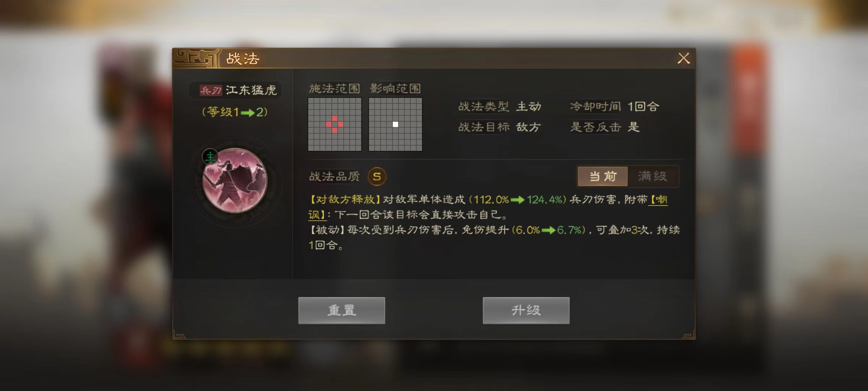Click the ornate emblem beside 战法 title
This screenshot has height=391, width=868.
click(196, 58)
